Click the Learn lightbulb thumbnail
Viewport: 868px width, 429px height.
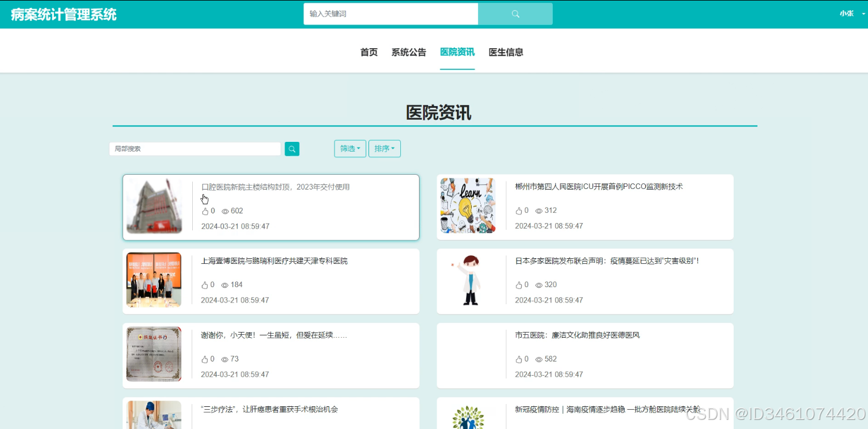click(468, 205)
